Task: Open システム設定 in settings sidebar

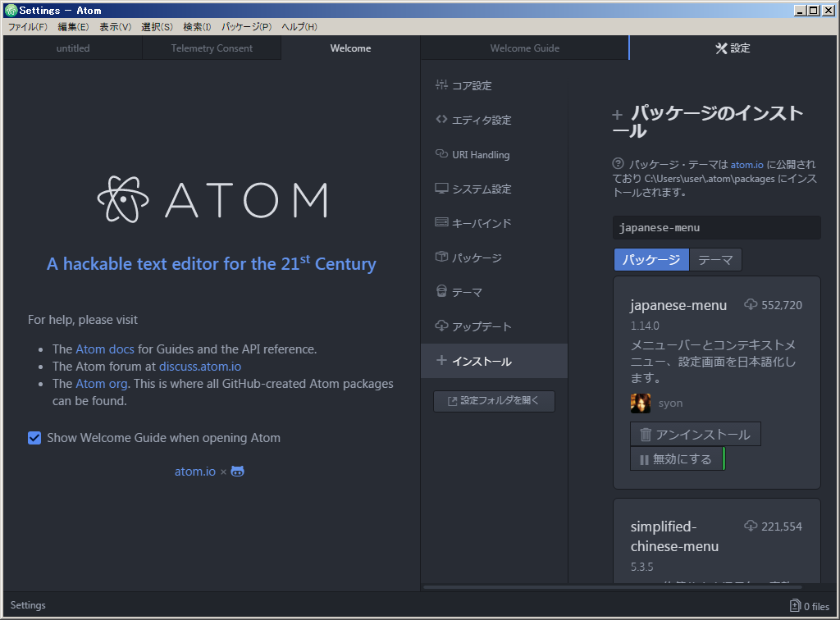Action: 494,189
